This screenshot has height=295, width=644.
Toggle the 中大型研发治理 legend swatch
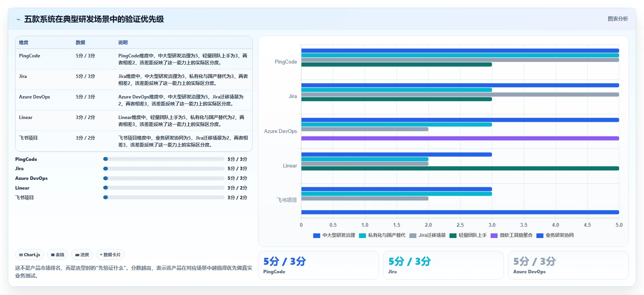point(317,235)
